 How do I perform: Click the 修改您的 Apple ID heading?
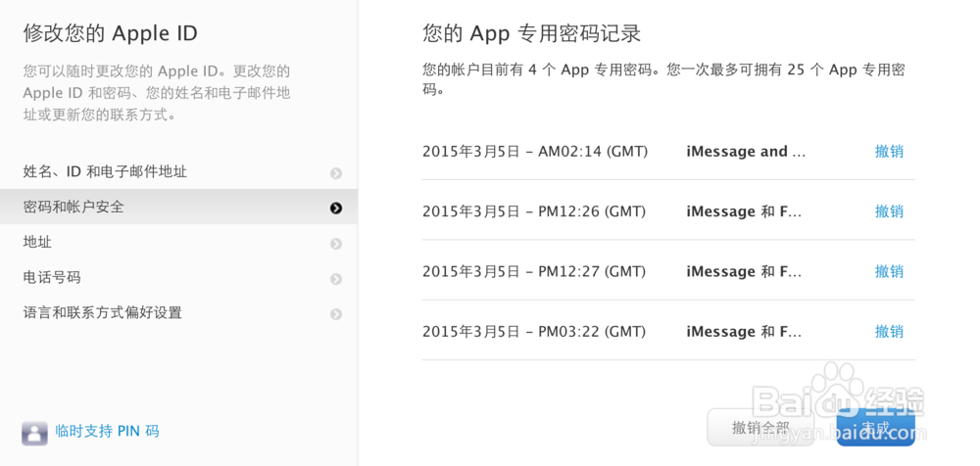[110, 33]
